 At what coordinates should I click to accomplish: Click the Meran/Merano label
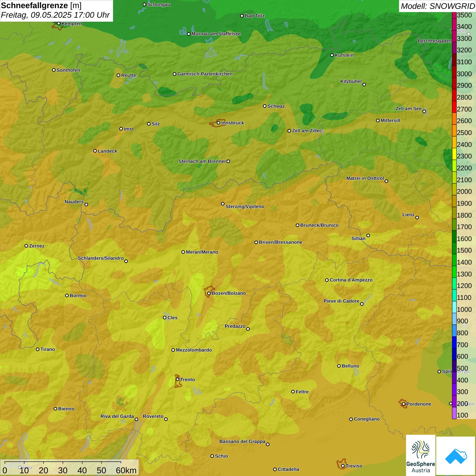coord(202,252)
